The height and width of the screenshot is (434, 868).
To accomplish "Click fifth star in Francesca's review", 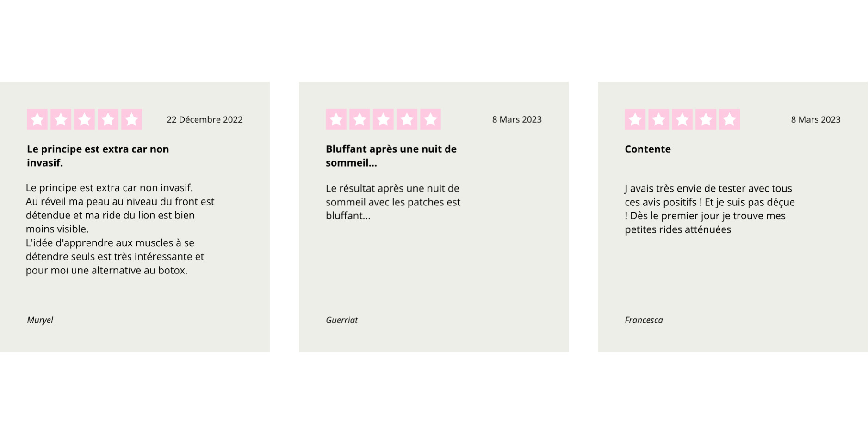I will (730, 119).
